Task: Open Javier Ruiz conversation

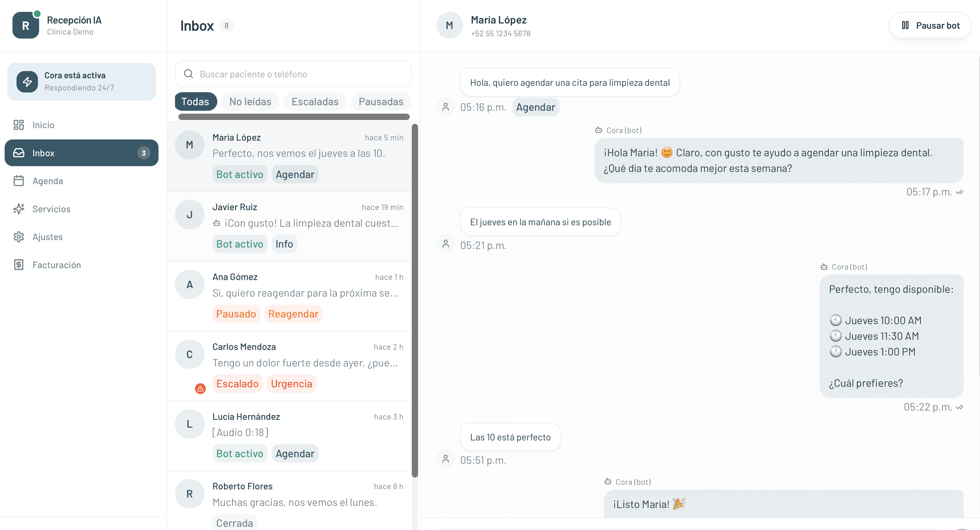Action: coord(289,226)
